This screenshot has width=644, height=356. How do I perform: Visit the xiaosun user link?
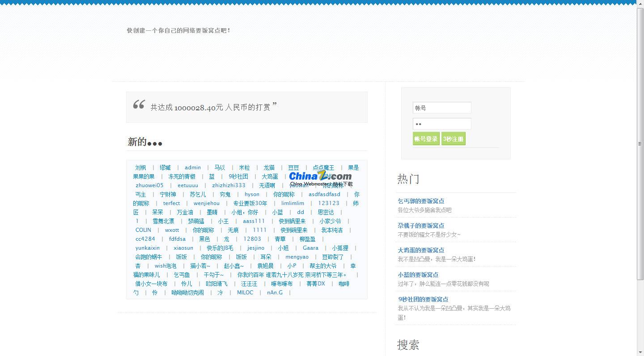tap(183, 248)
